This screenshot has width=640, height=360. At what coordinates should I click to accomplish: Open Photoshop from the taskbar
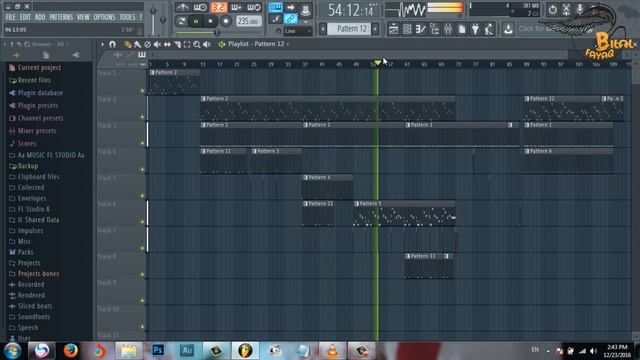point(158,351)
